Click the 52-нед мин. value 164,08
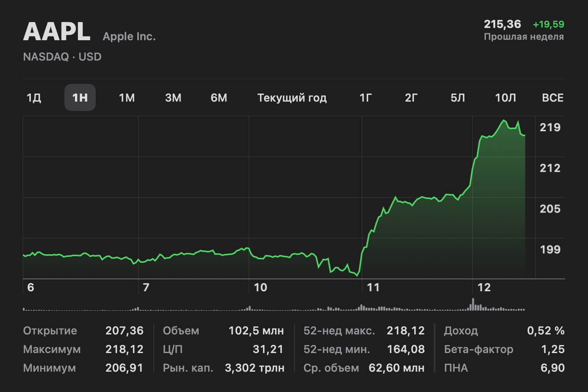This screenshot has height=392, width=588. click(x=406, y=349)
